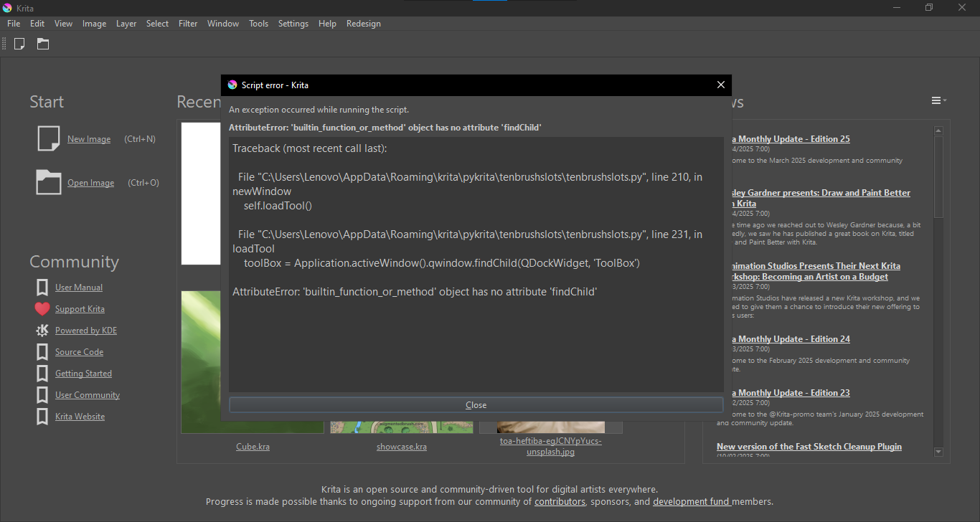980x522 pixels.
Task: Click the 'toolBox = Application.activeWindow()' line
Action: [x=441, y=263]
